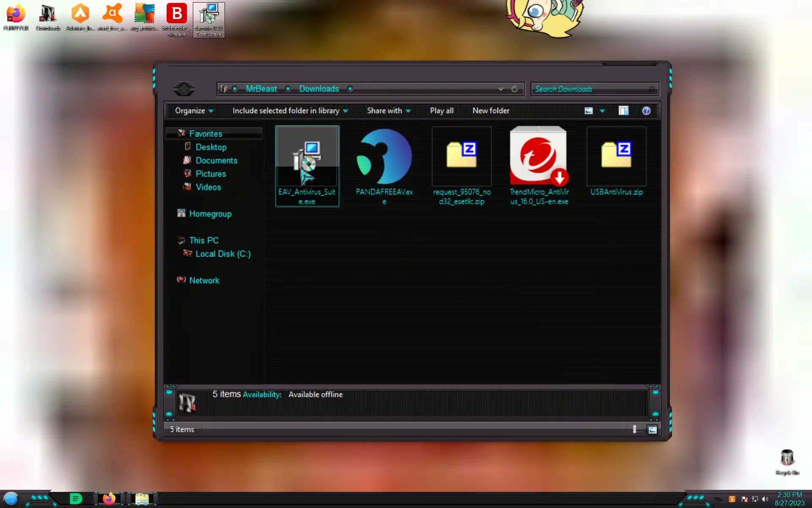
Task: Click the Firefox icon in the taskbar
Action: (109, 499)
